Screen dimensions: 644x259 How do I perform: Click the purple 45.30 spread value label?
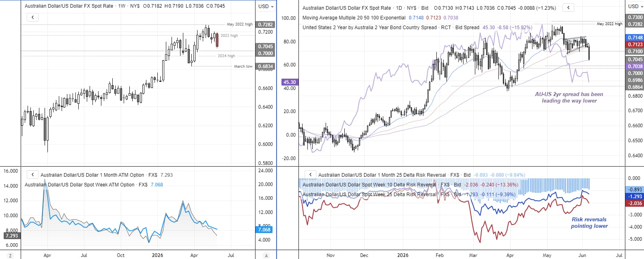click(x=290, y=82)
